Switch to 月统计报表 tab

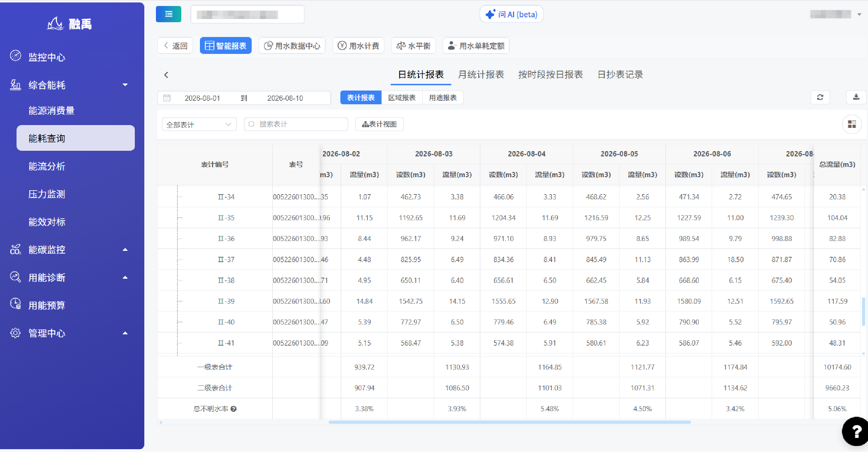tap(481, 75)
